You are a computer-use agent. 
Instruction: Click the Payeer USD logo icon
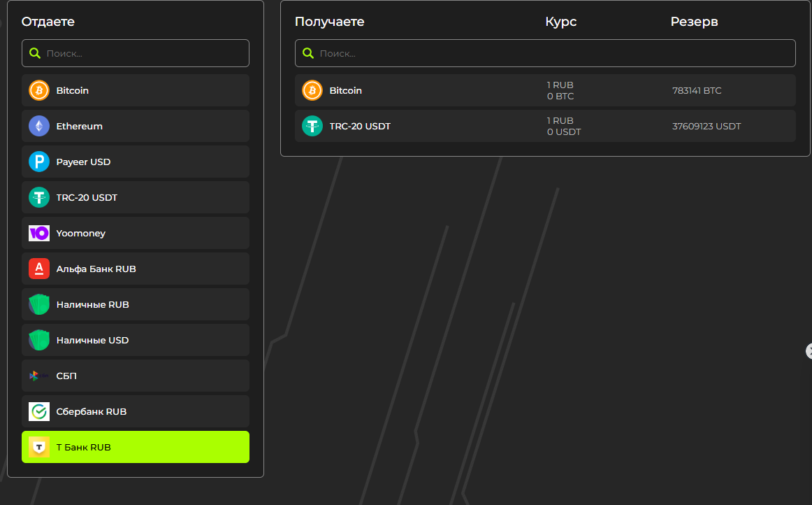[x=39, y=162]
